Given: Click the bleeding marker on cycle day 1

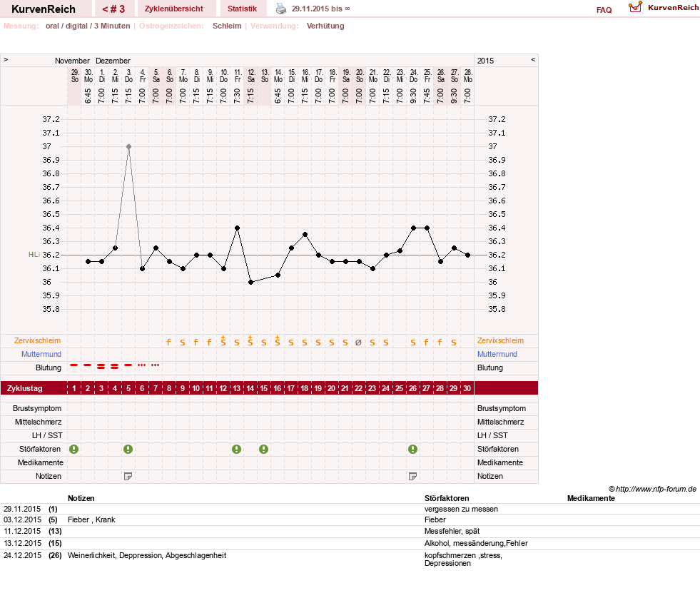Looking at the screenshot, I should pos(74,365).
